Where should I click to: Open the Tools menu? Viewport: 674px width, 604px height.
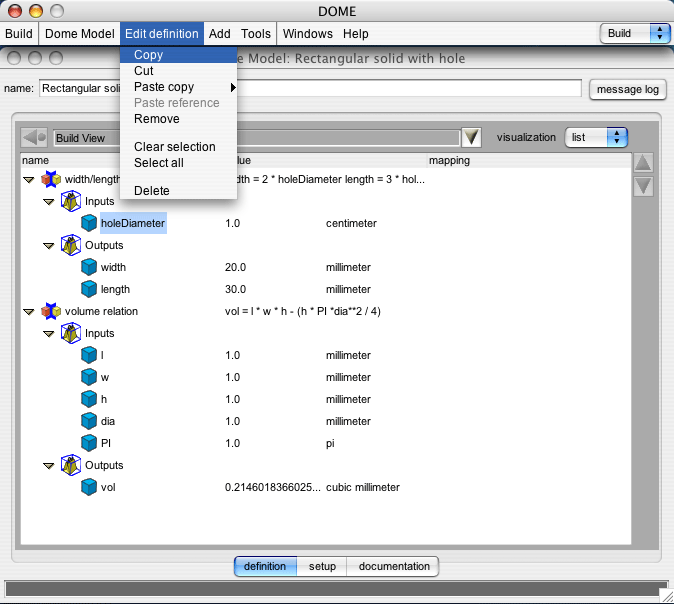pyautogui.click(x=256, y=34)
